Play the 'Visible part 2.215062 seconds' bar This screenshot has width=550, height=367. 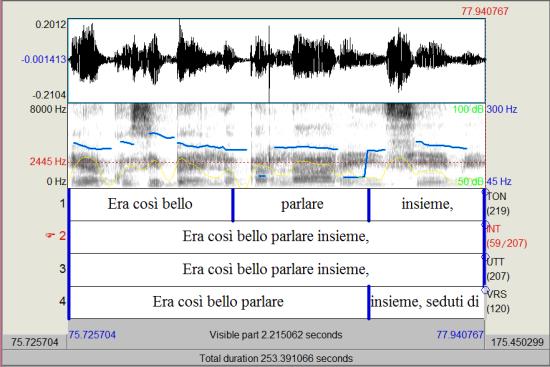276,334
